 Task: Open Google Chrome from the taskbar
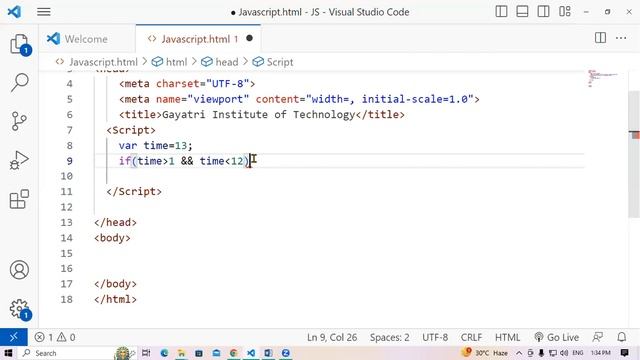click(233, 353)
